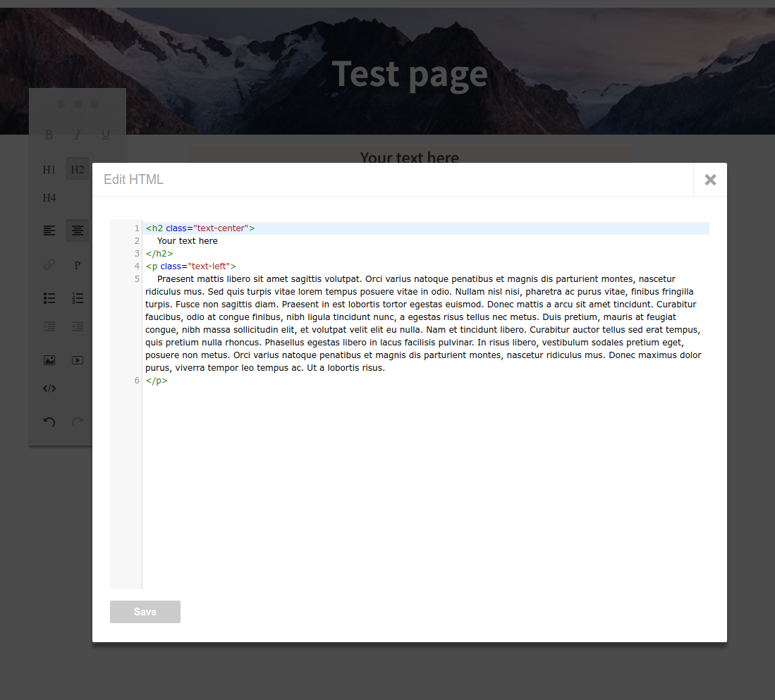The image size is (775, 700).
Task: Toggle italic formatting in the toolbar
Action: [77, 135]
